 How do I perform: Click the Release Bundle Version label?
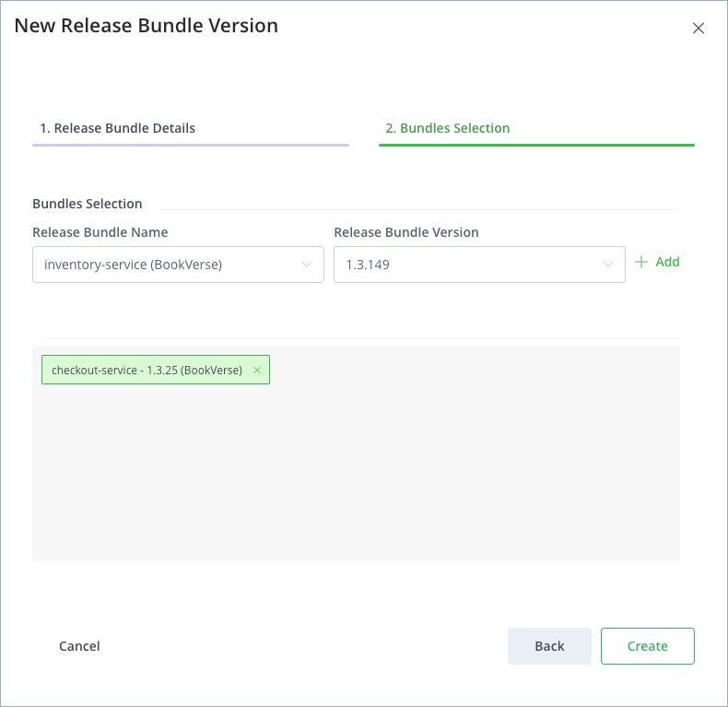406,232
